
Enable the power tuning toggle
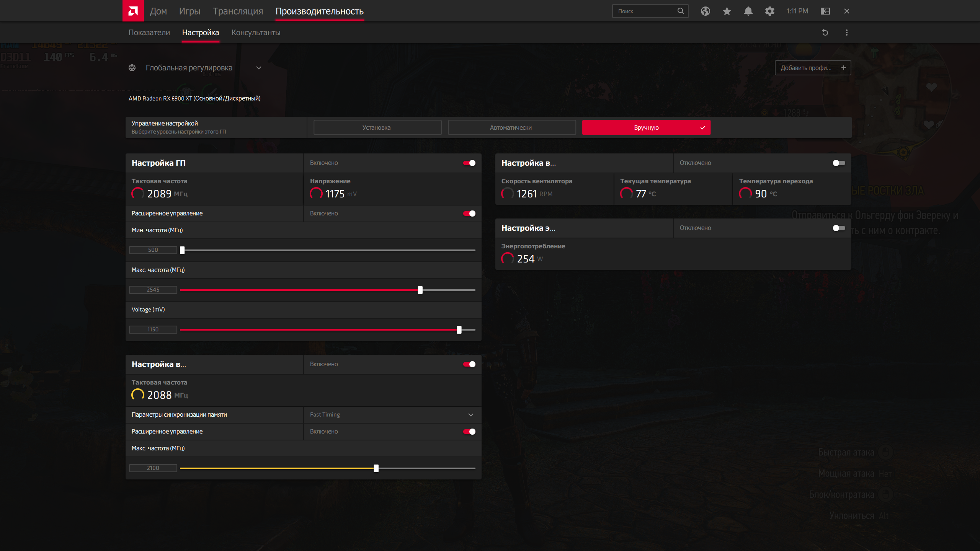point(839,228)
